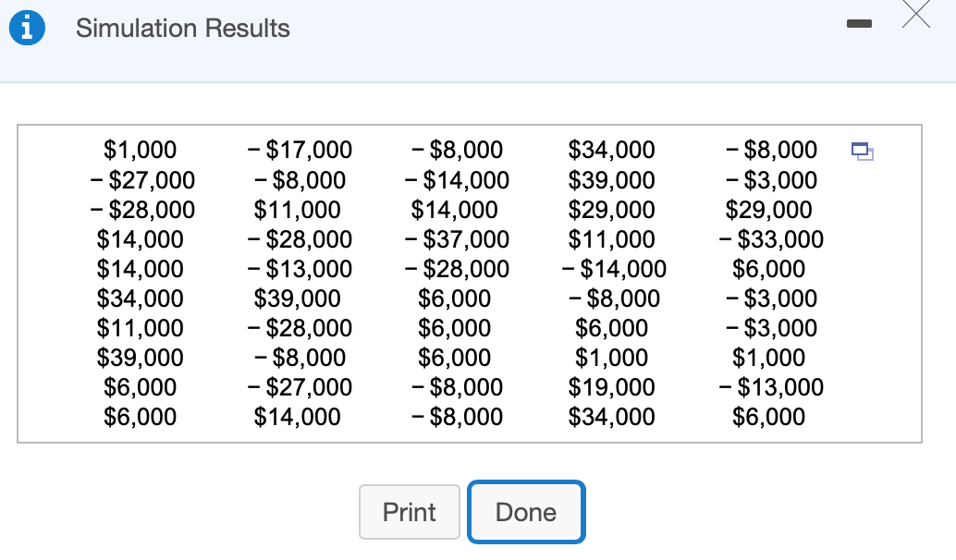Click the minimize dash icon
The height and width of the screenshot is (560, 956).
coord(859,24)
